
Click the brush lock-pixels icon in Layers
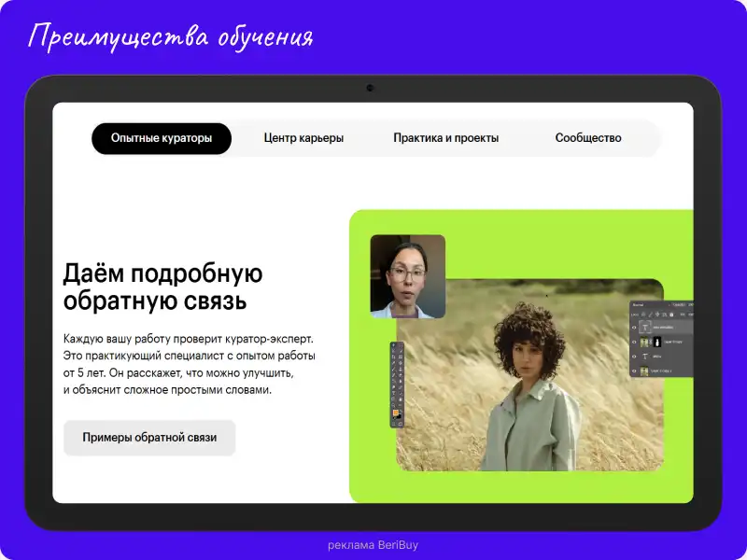[650, 315]
